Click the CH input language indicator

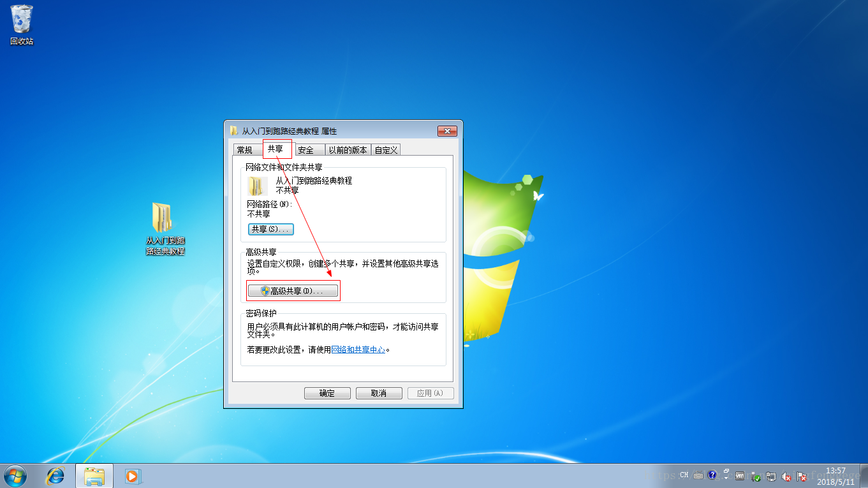pyautogui.click(x=684, y=475)
